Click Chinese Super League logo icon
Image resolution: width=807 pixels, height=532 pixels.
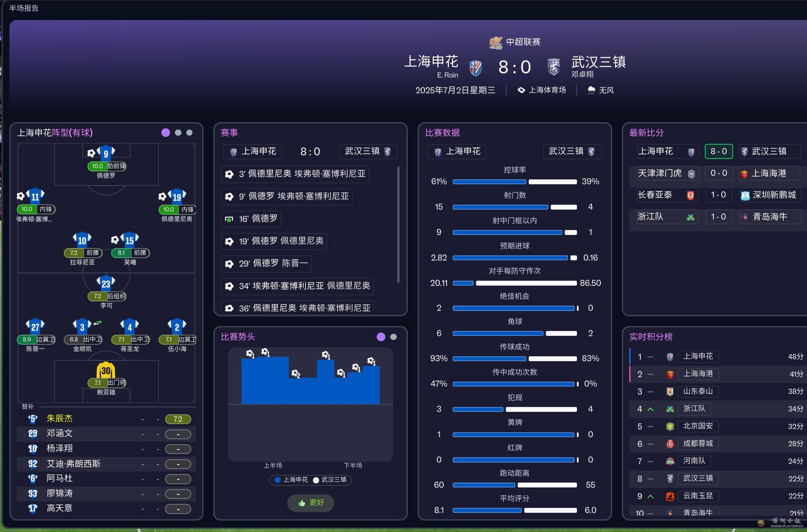coord(496,42)
